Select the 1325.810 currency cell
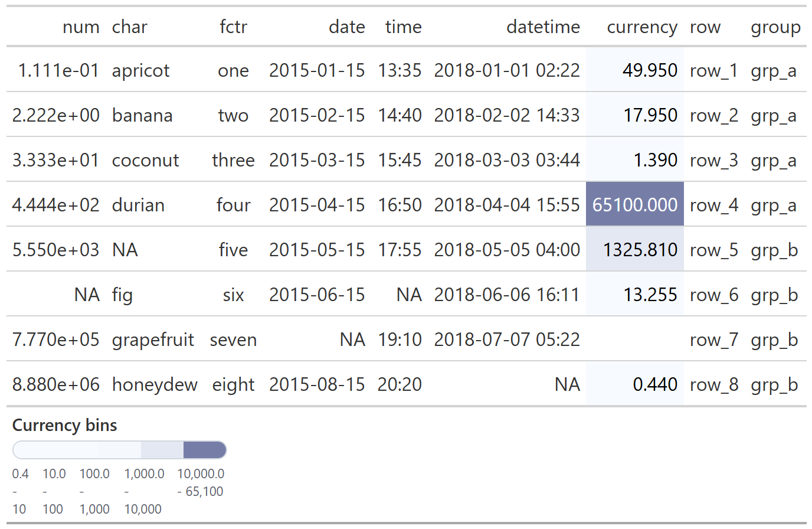812x529 pixels. point(640,250)
